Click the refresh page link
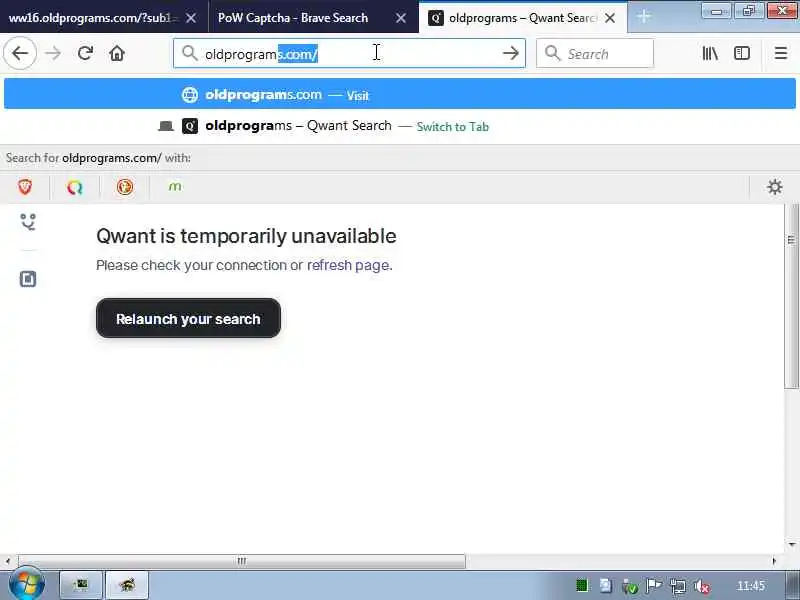This screenshot has height=600, width=800. point(348,265)
